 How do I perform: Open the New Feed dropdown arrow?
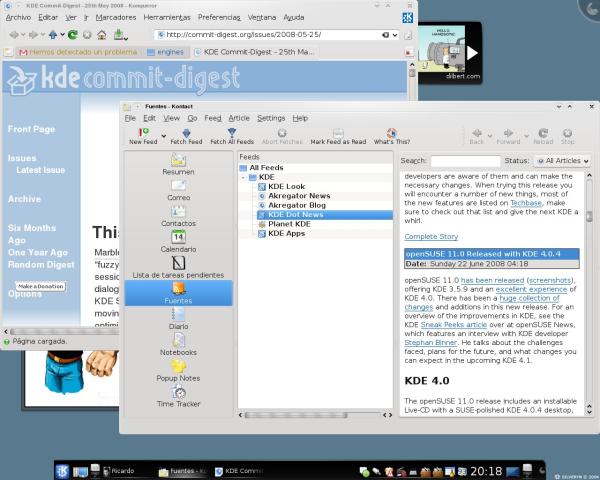(x=164, y=136)
